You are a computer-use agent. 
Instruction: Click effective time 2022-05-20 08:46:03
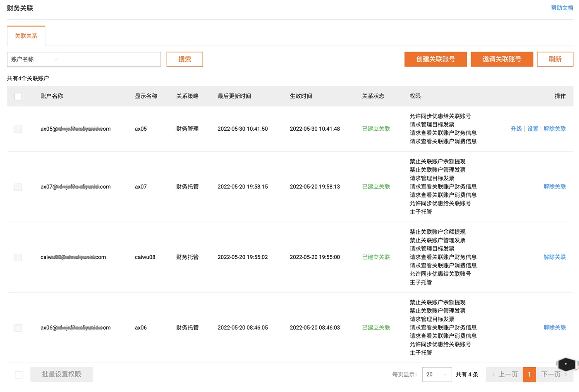click(315, 327)
